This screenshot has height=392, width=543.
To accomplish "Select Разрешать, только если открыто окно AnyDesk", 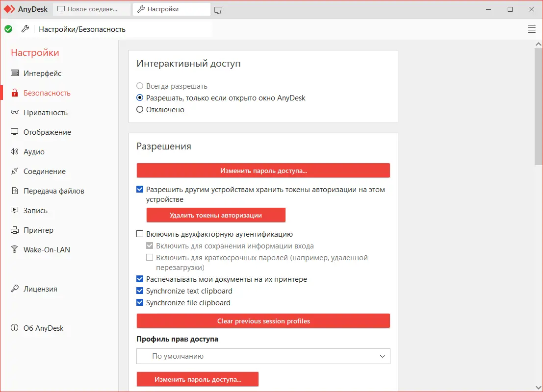I will pos(140,98).
